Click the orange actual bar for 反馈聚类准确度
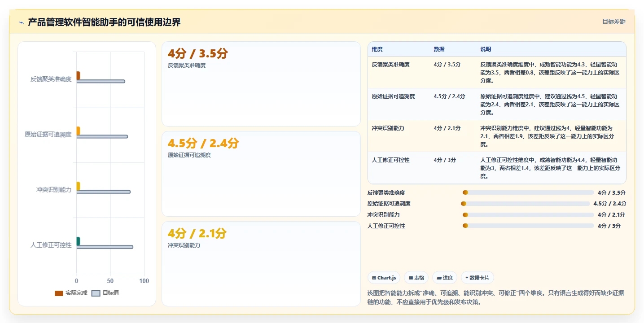 click(78, 76)
